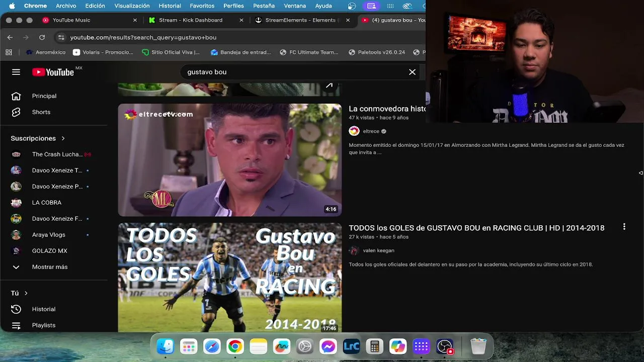Open Trash in the dock
The image size is (644, 362).
[x=478, y=346]
